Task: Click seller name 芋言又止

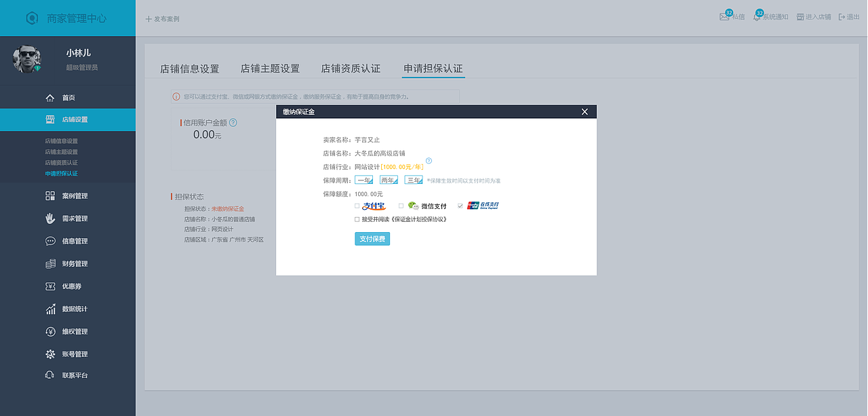Action: (x=368, y=140)
